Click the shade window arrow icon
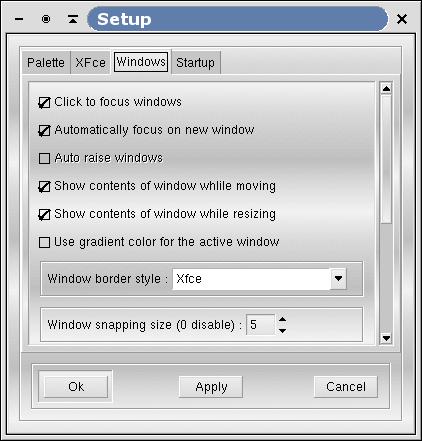 [x=73, y=19]
